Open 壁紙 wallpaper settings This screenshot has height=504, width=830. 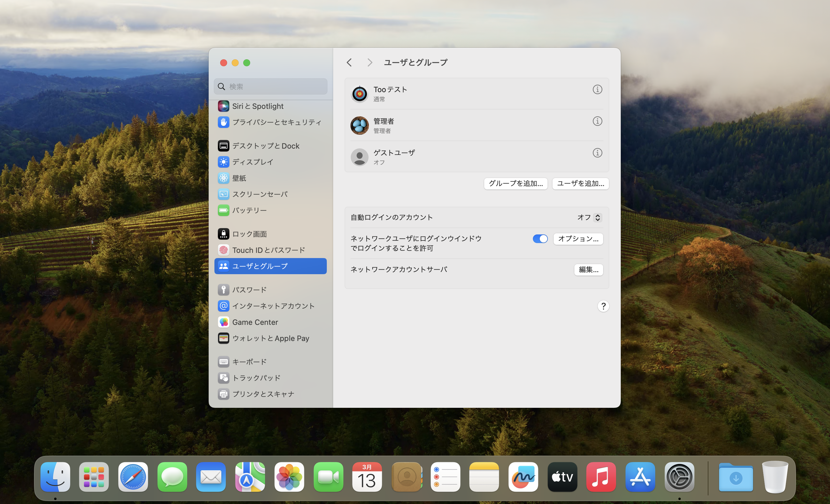pos(270,178)
